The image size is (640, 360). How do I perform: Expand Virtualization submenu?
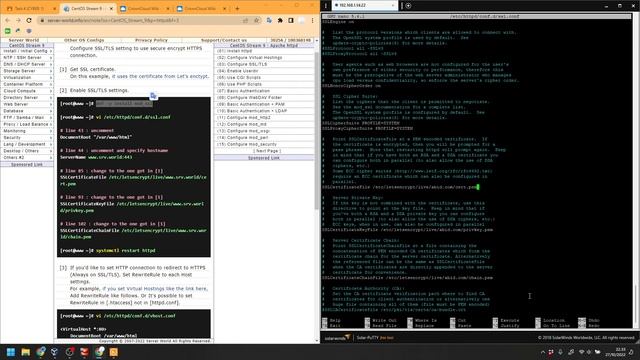pos(27,78)
